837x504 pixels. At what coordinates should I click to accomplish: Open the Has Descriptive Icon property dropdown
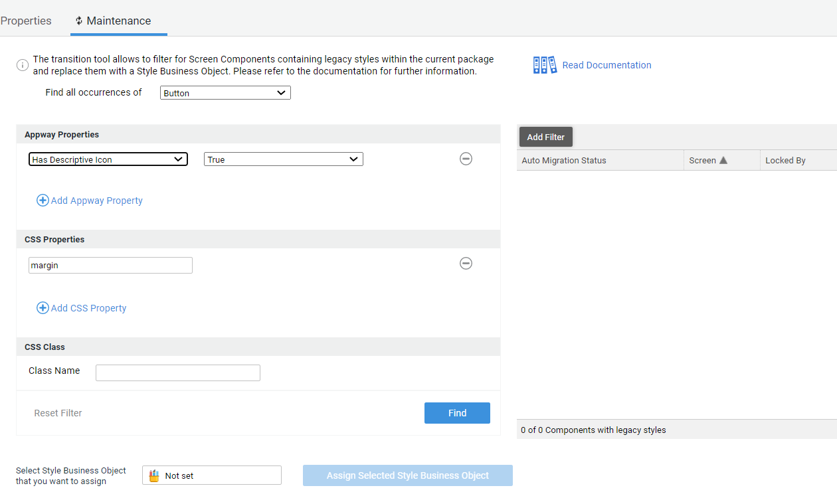point(108,159)
